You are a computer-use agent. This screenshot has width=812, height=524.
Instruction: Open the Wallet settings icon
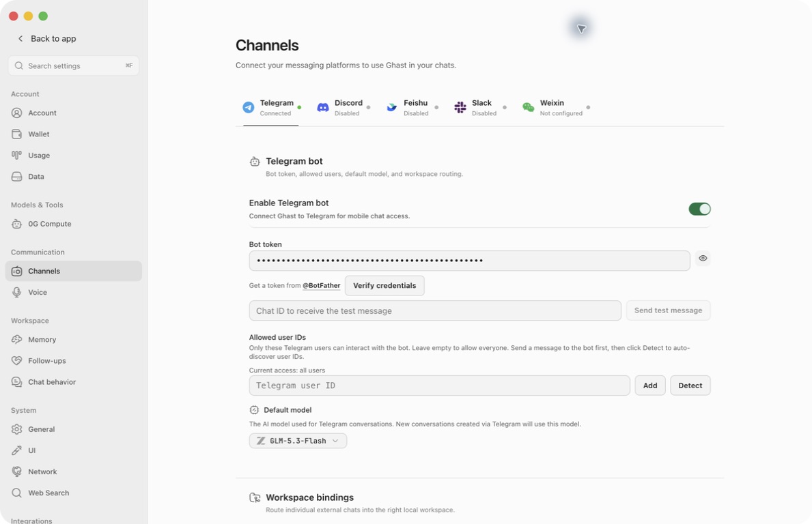[x=16, y=134]
